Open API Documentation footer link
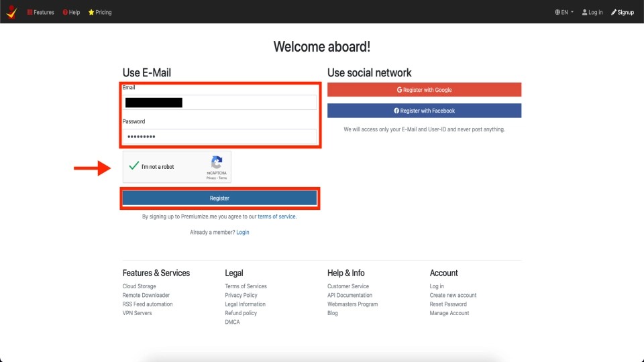This screenshot has height=362, width=644. tap(350, 295)
